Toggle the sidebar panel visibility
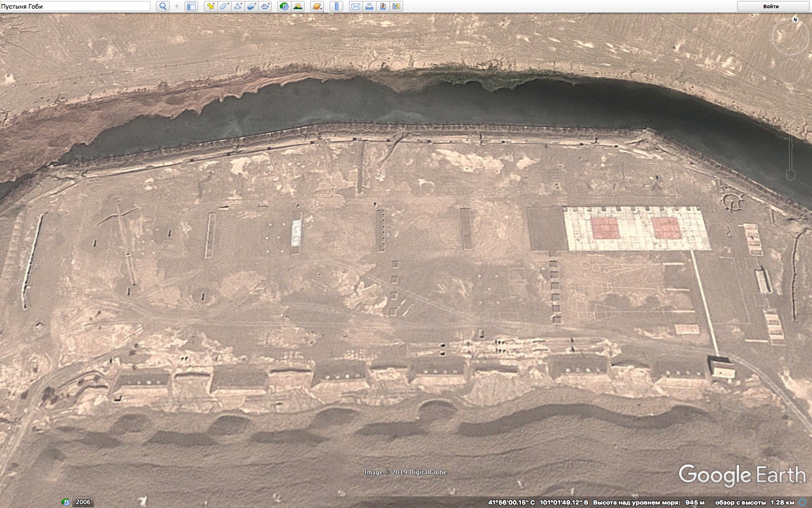Viewport: 812px width, 508px height. pos(191,6)
